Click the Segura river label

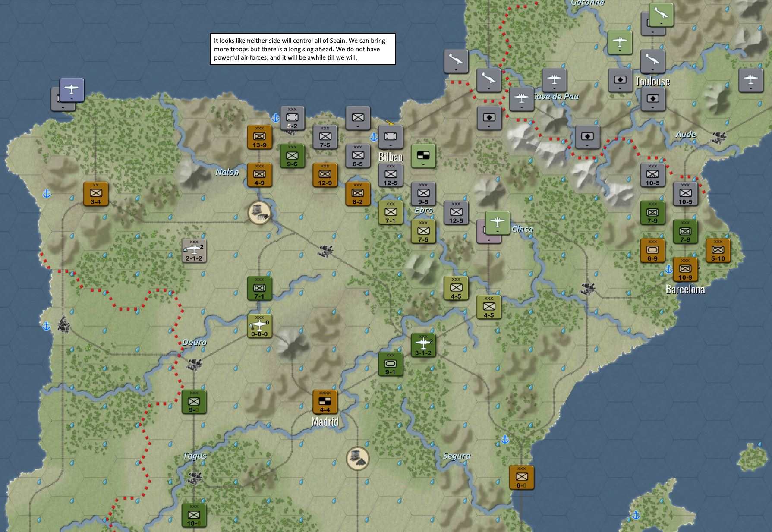456,456
